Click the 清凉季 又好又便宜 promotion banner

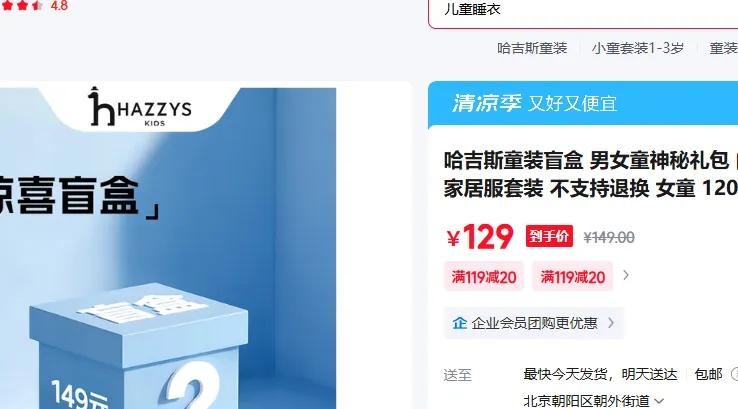(583, 104)
